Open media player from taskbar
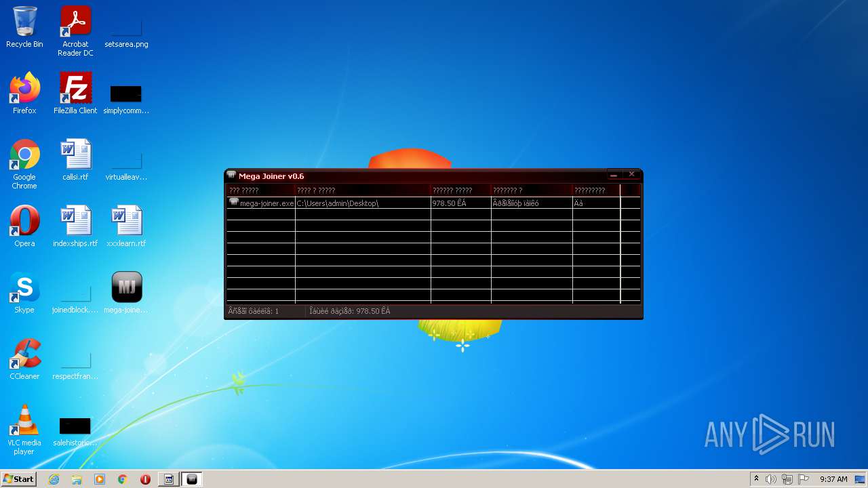This screenshot has width=868, height=488. pos(100,479)
